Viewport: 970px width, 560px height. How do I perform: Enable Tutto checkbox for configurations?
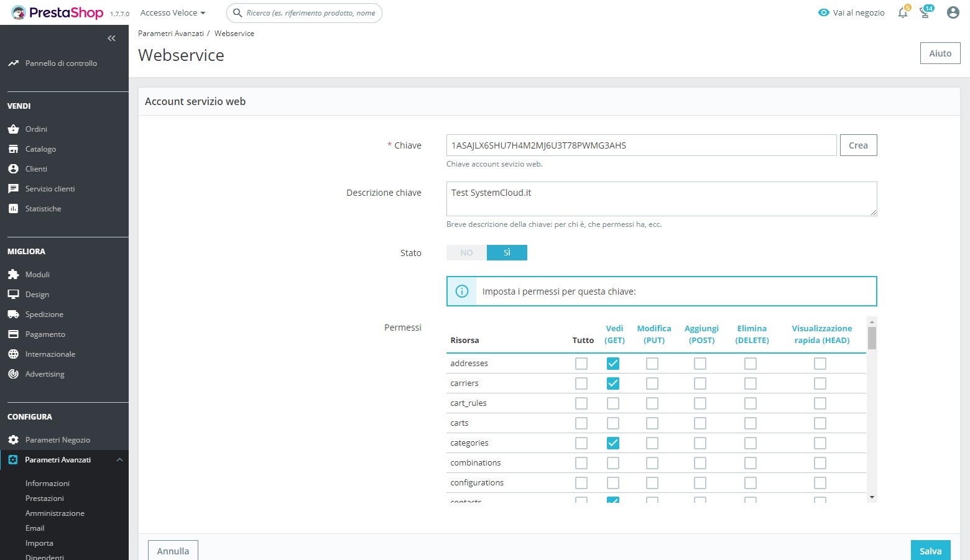point(581,483)
